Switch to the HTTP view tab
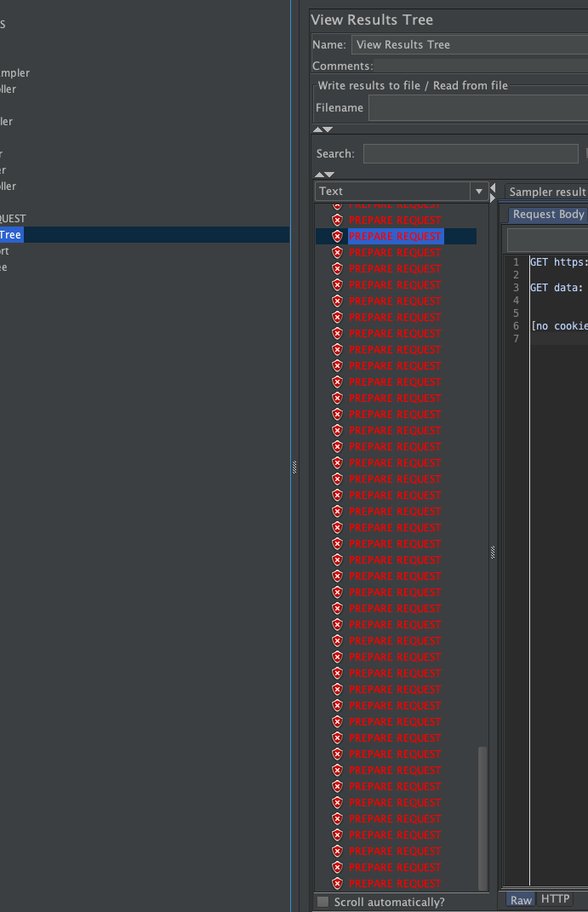Image resolution: width=588 pixels, height=912 pixels. [556, 899]
